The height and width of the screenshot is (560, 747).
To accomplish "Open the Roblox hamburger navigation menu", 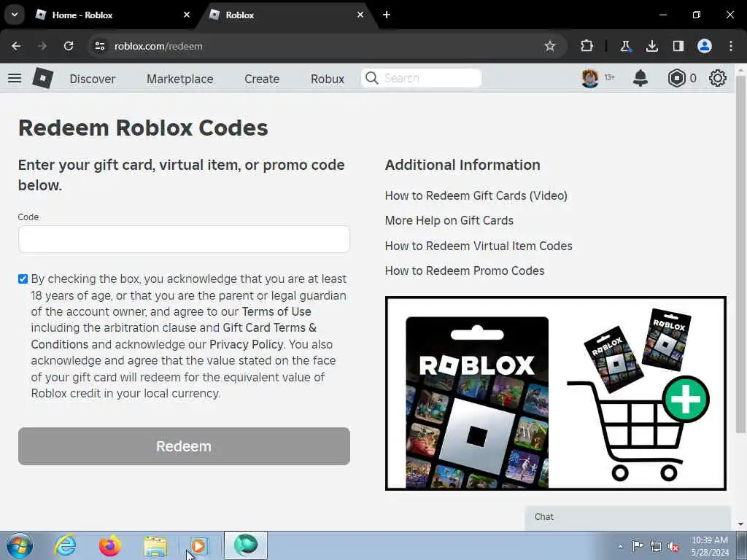I will tap(15, 78).
